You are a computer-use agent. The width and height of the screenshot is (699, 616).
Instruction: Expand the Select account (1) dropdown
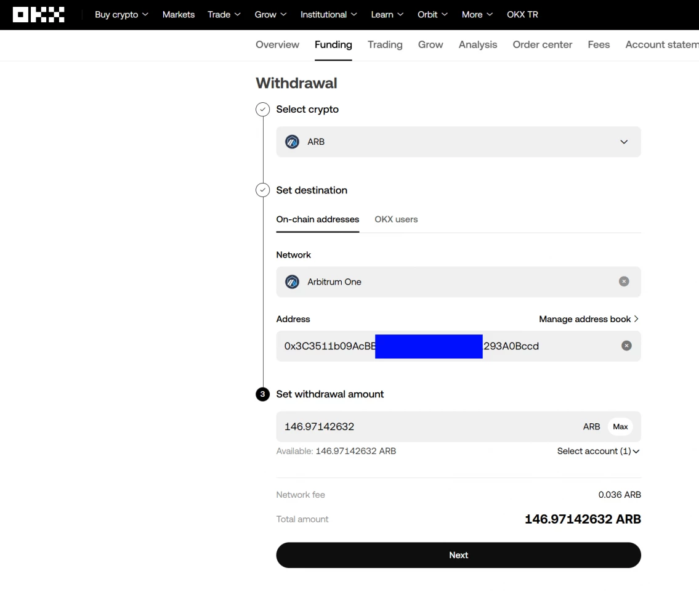[598, 451]
